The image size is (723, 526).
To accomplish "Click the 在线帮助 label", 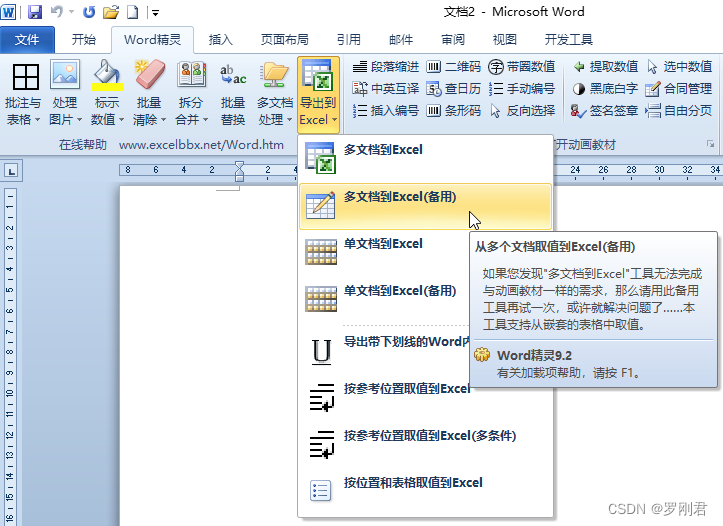I will (x=83, y=145).
